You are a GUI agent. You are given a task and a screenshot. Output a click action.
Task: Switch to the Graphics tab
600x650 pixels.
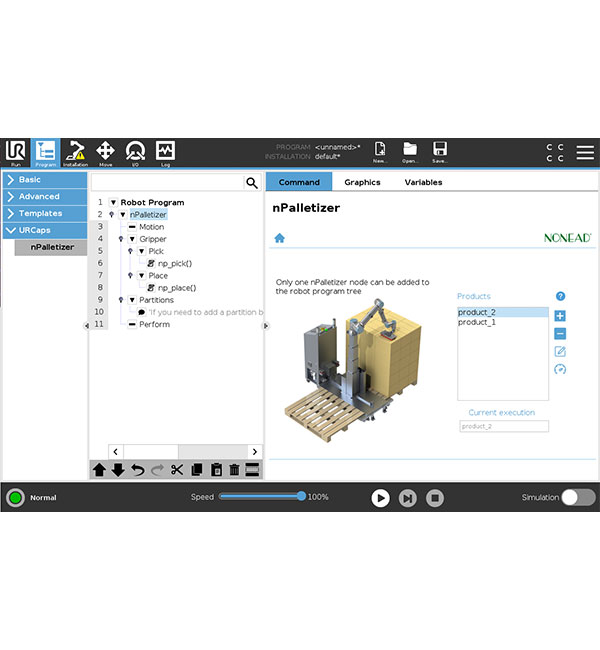click(x=362, y=182)
